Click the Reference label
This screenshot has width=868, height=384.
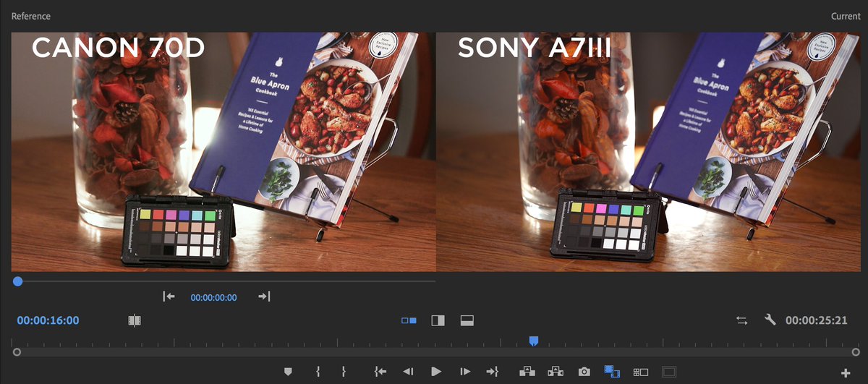[x=31, y=16]
